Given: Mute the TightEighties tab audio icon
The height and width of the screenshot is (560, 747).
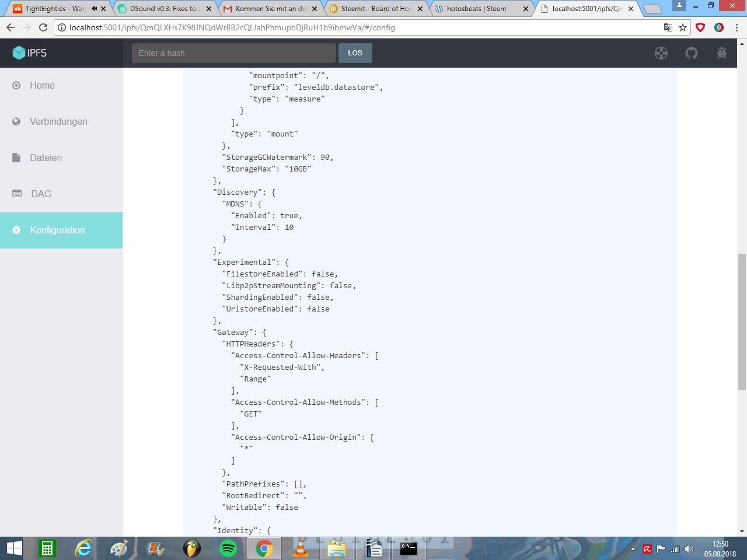Looking at the screenshot, I should click(x=94, y=9).
